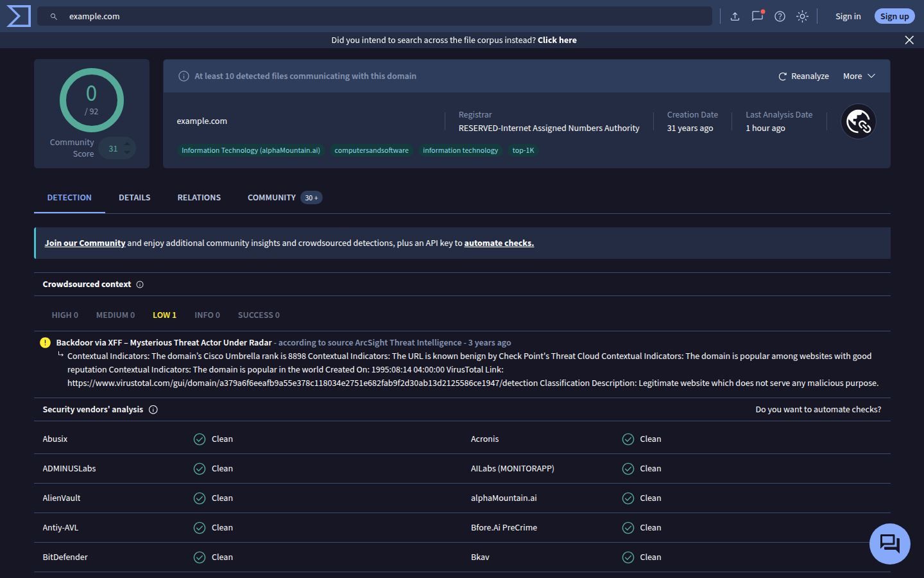Click Abusix clean checkmark icon
Viewport: 924px width, 578px height.
pos(200,439)
